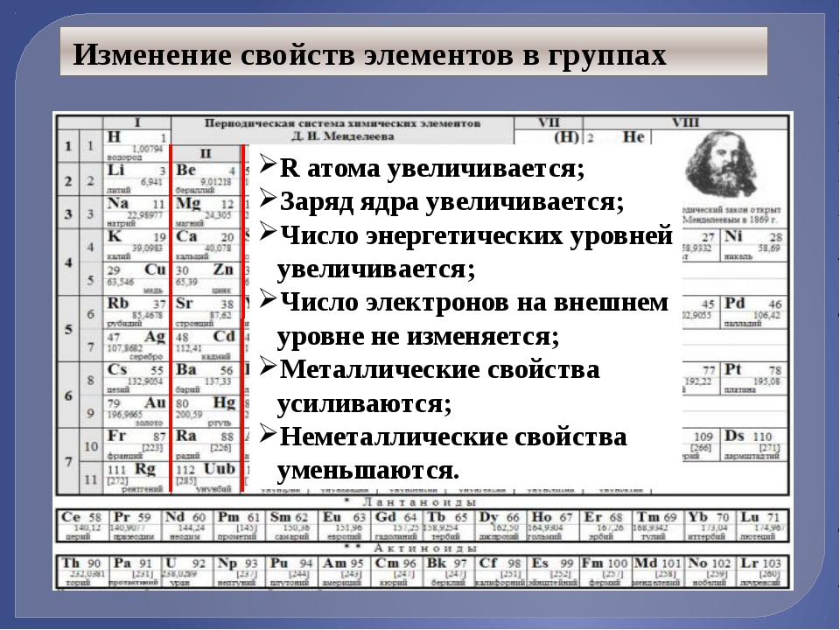Select the thorium cell 'Th 90'
Viewport: 840px width, 630px height.
(82, 571)
